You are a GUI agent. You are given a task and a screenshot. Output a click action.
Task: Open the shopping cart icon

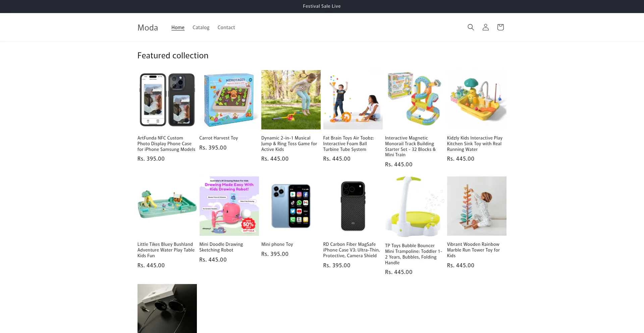point(500,27)
